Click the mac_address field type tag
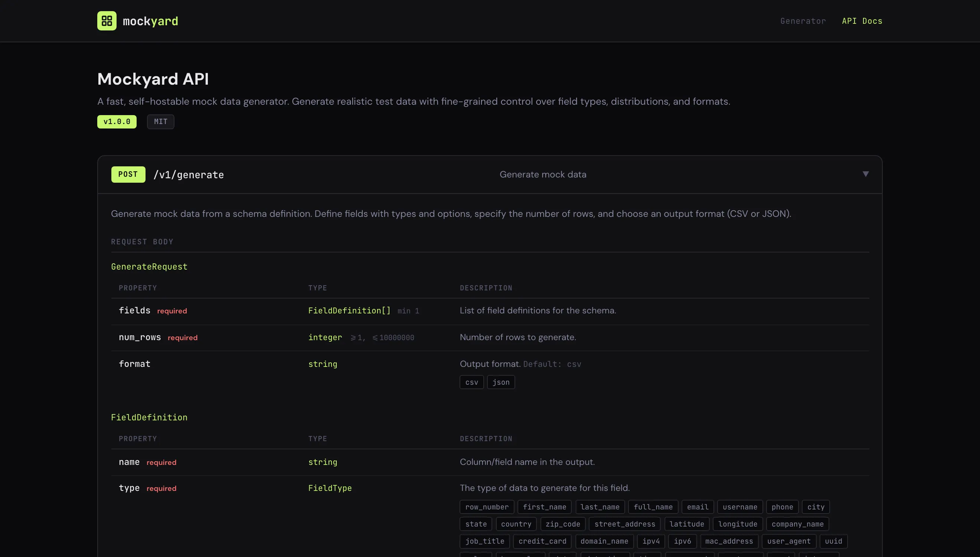The width and height of the screenshot is (980, 557). [x=729, y=541]
